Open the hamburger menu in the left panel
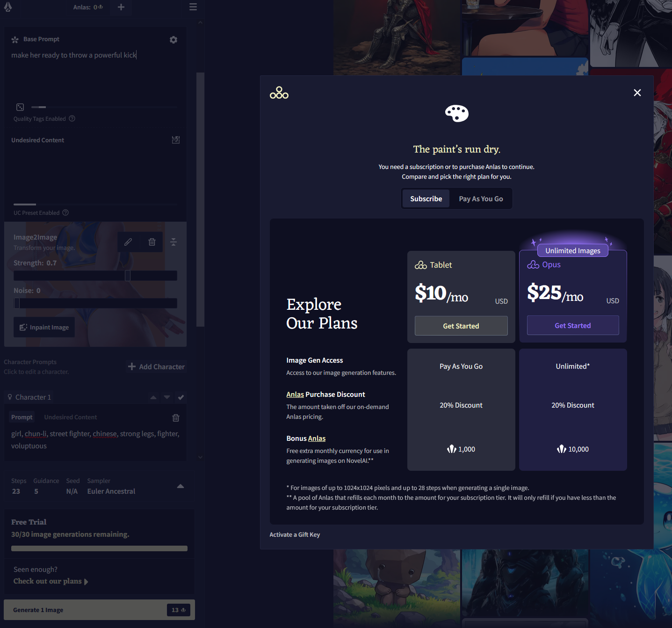Viewport: 672px width, 628px height. (193, 7)
